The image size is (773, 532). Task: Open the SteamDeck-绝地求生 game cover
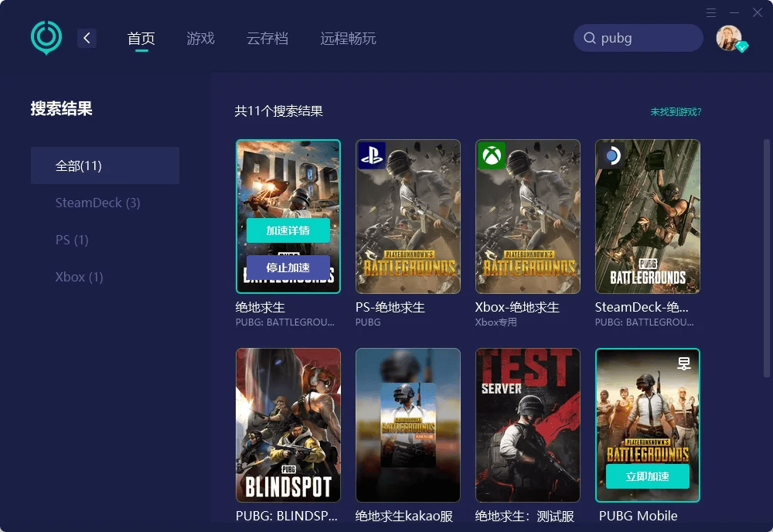648,217
